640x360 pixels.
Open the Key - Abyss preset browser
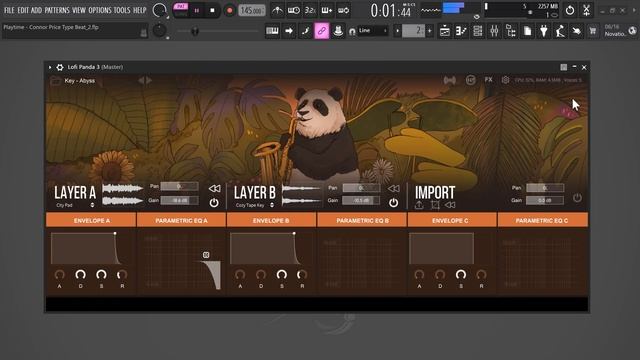click(80, 81)
